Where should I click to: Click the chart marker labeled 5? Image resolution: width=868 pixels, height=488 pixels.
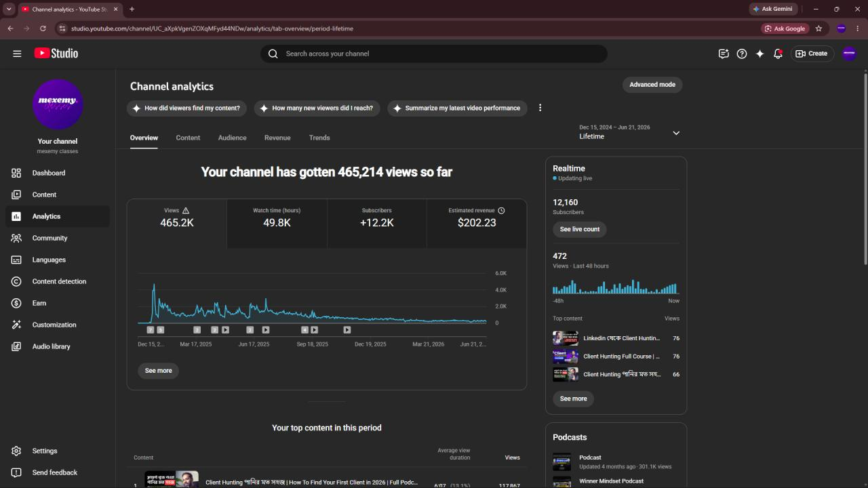pyautogui.click(x=161, y=330)
